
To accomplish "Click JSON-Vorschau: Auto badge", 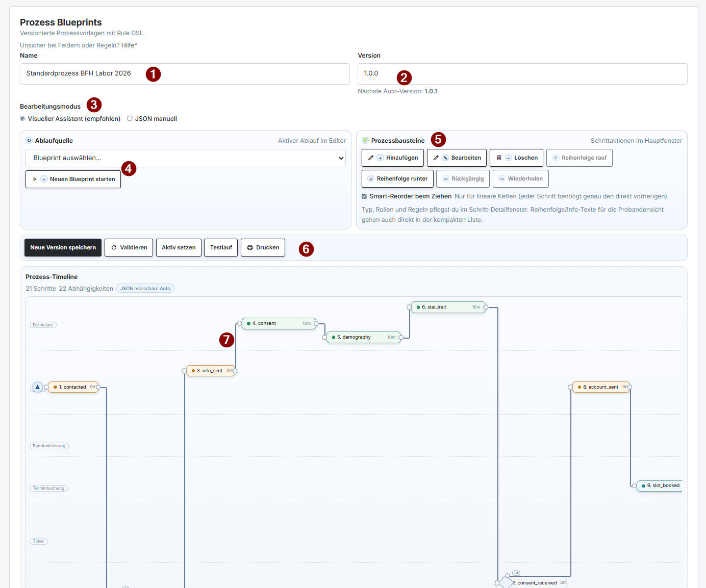I will pos(145,289).
